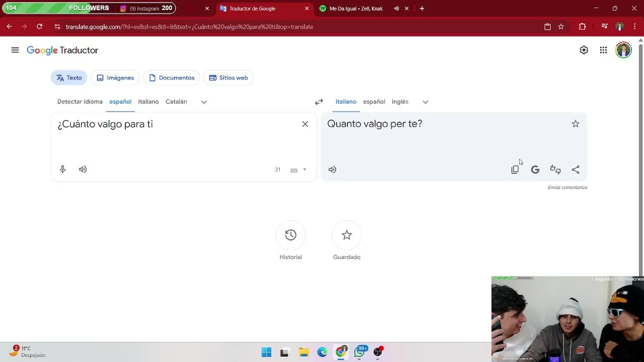Viewport: 644px width, 362px height.
Task: Switch to Imágenes translation mode
Action: pyautogui.click(x=115, y=78)
